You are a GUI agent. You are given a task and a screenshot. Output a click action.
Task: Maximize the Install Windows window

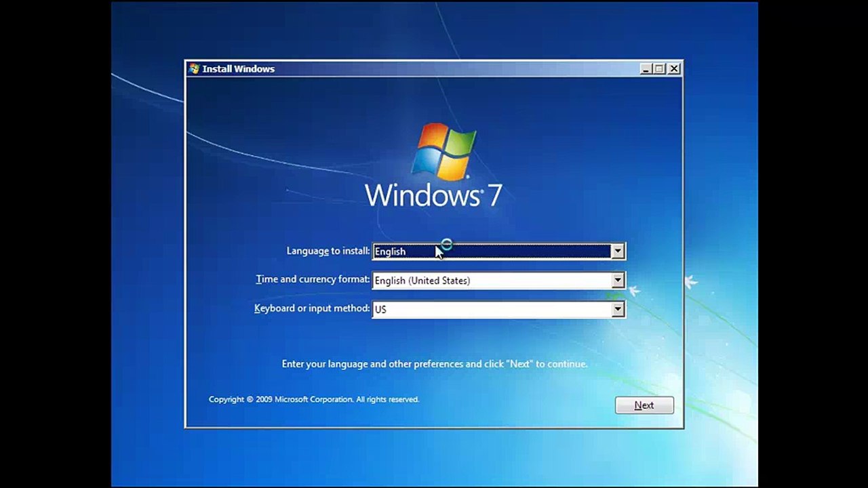coord(659,68)
